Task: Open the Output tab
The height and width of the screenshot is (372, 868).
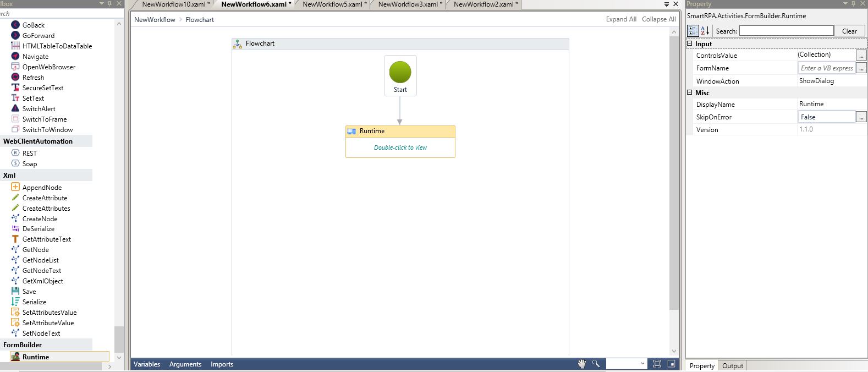Action: (732, 366)
